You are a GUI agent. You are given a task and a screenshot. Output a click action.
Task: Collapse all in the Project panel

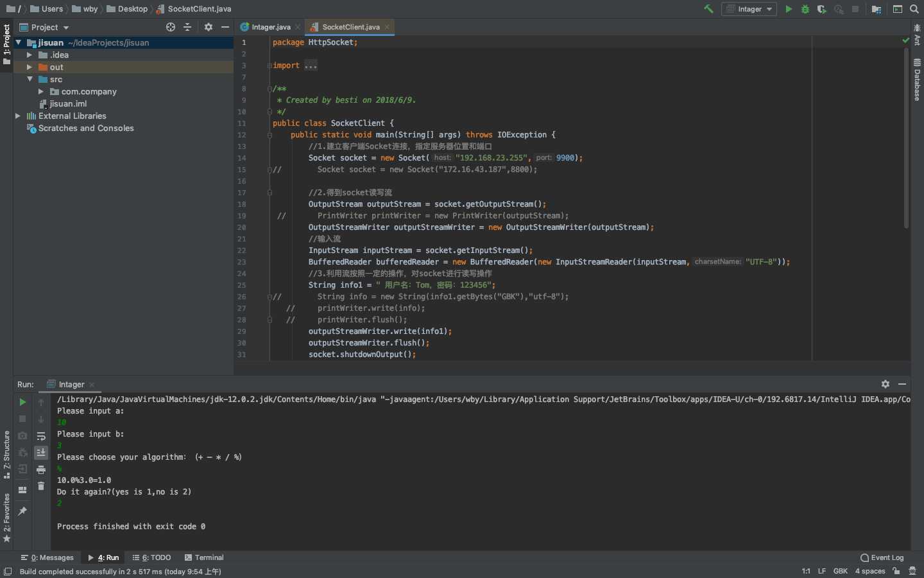click(x=187, y=27)
